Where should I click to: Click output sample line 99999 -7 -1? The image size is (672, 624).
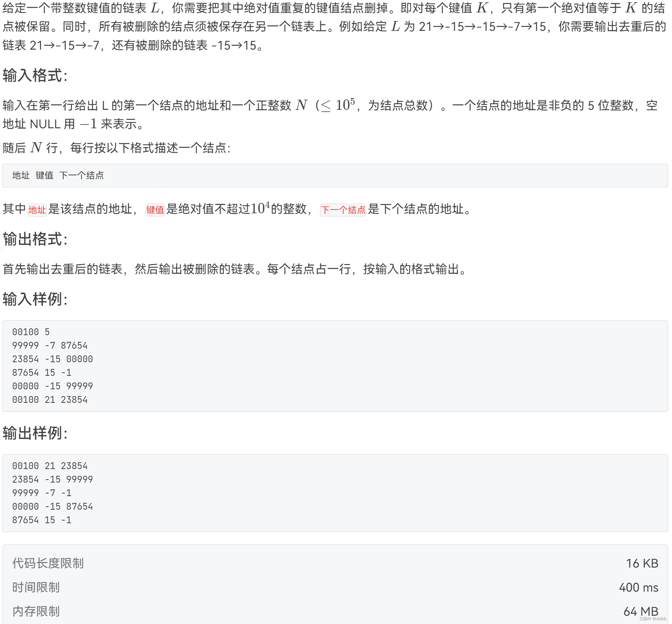(x=42, y=493)
